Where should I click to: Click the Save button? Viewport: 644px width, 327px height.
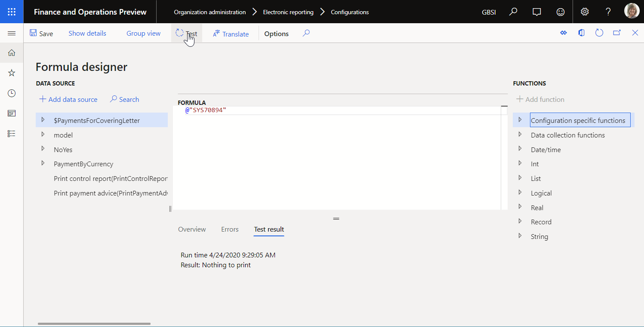tap(41, 34)
